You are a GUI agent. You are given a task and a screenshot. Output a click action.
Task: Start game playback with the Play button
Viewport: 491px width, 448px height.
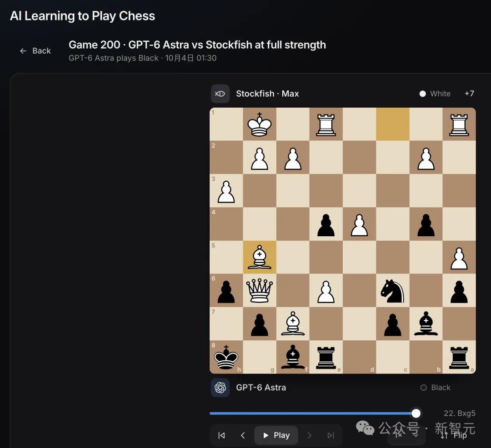pos(276,435)
